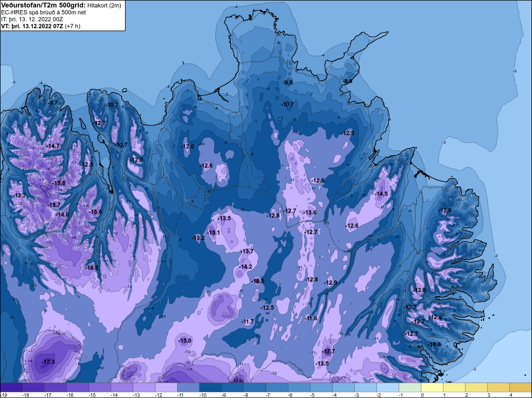
Task: Click the 0 label on the legend scale
Action: (x=422, y=395)
